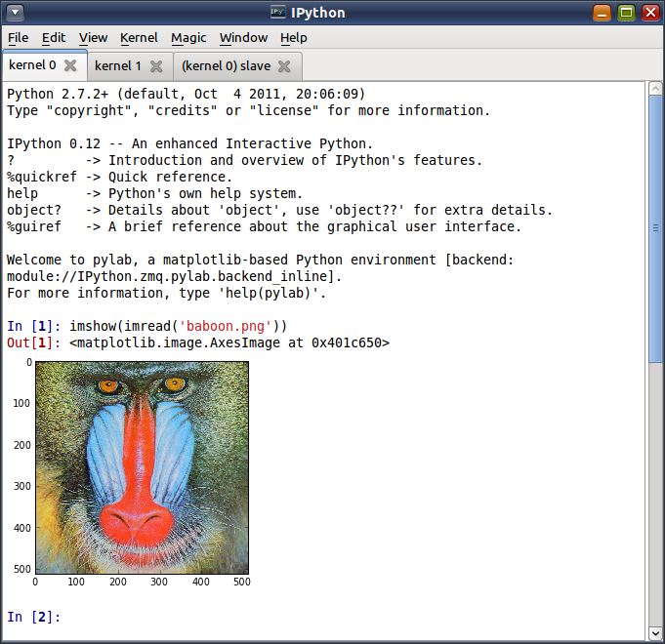Select the kernel 0 tab
This screenshot has height=644, width=665.
click(32, 66)
